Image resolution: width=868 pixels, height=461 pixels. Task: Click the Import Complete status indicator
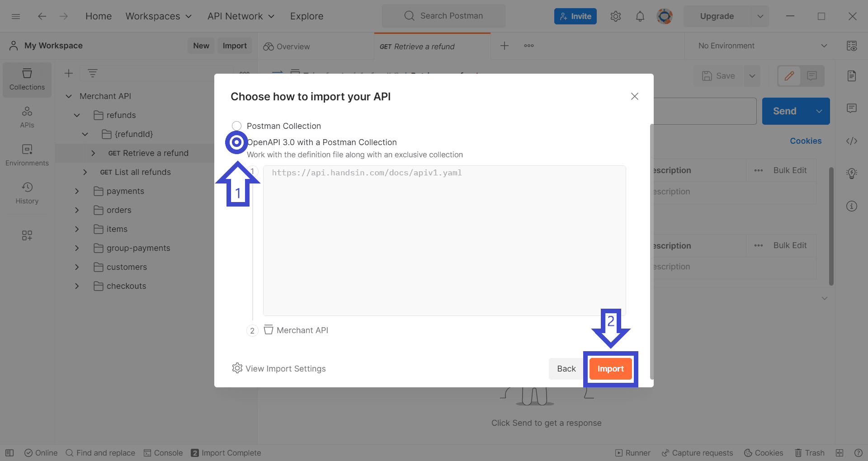(226, 453)
